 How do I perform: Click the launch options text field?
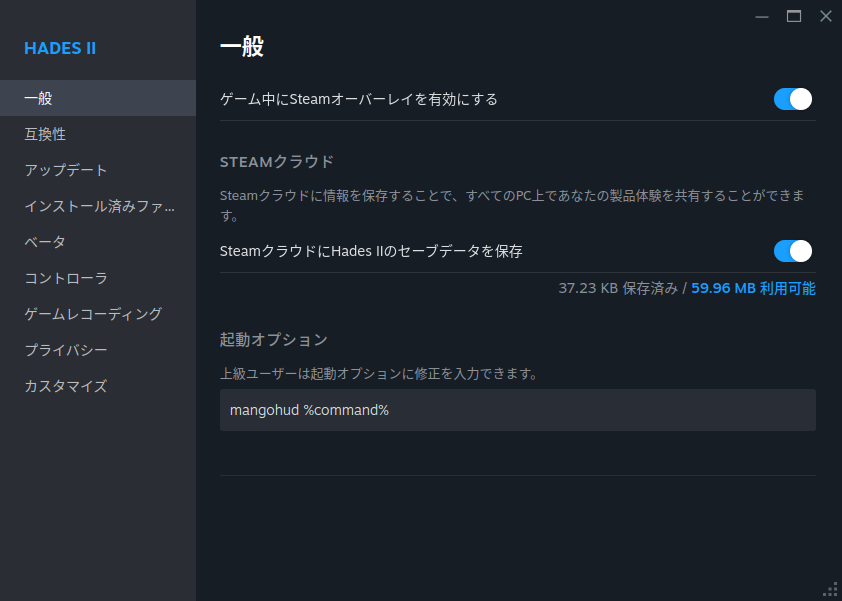click(x=517, y=409)
